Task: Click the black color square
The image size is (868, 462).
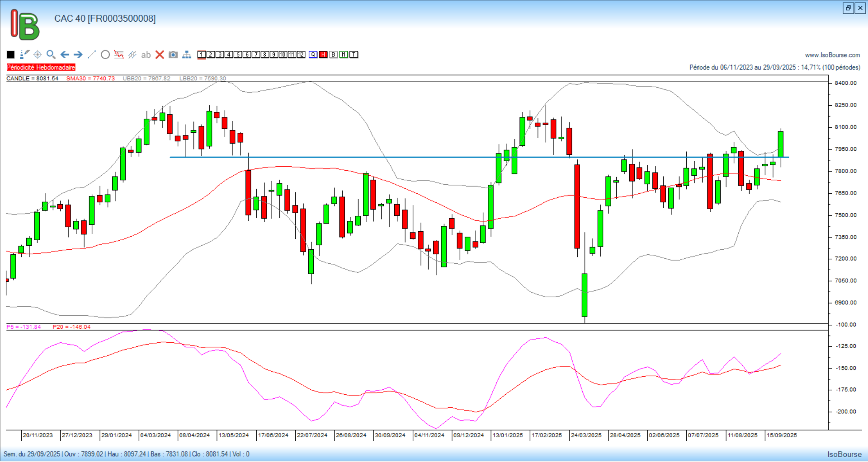Action: (x=11, y=55)
